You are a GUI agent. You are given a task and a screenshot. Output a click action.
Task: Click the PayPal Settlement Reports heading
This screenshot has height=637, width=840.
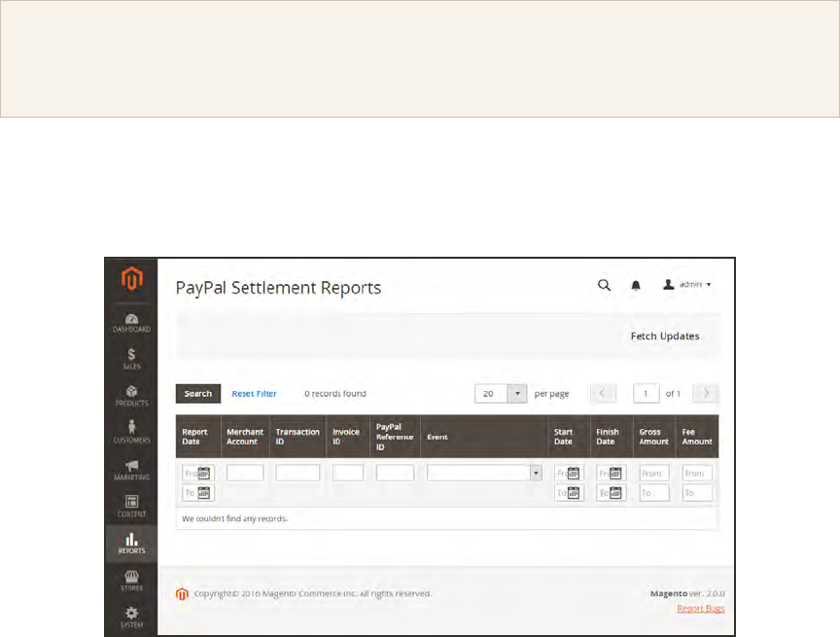coord(278,288)
